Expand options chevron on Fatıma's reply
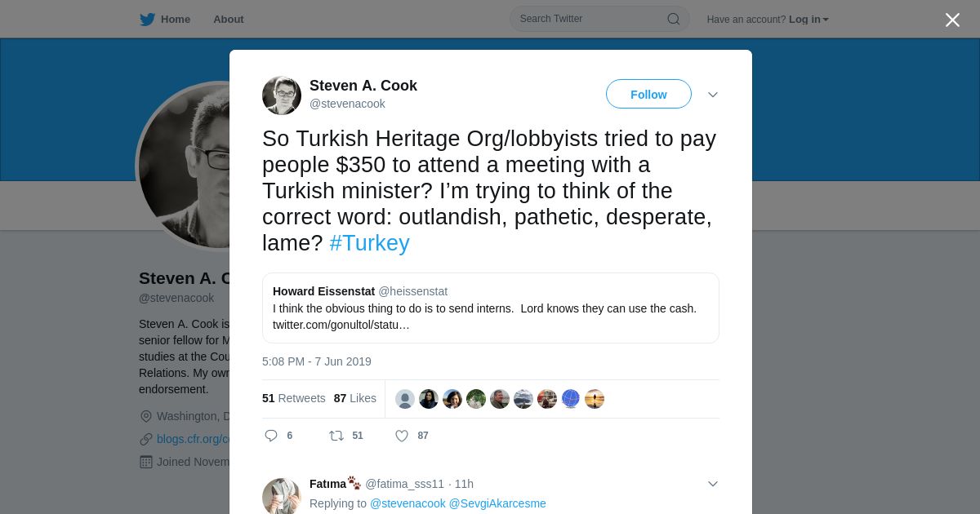This screenshot has width=980, height=514. [x=713, y=484]
